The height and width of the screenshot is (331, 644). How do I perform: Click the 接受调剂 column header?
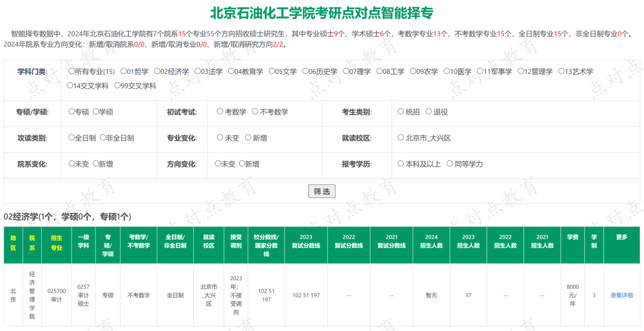(236, 245)
